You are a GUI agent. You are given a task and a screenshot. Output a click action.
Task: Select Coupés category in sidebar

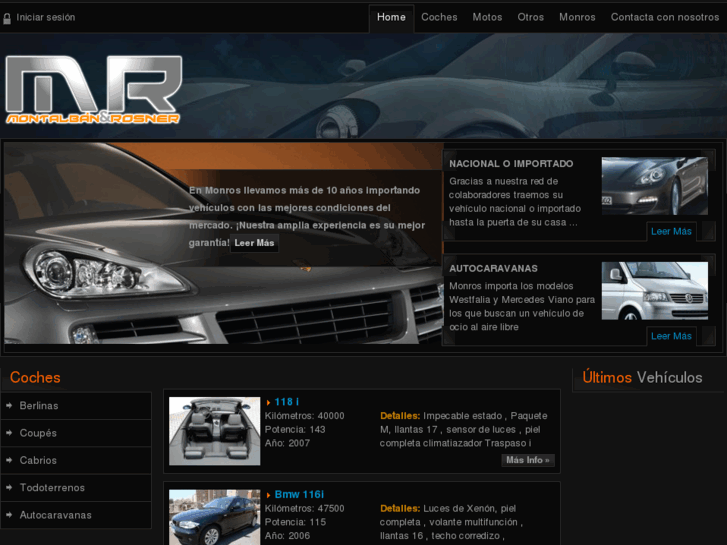point(76,433)
